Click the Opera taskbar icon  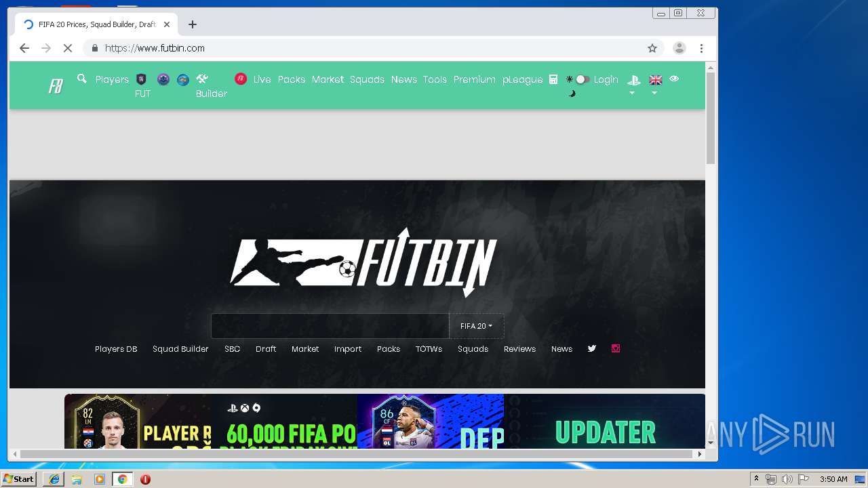(145, 479)
